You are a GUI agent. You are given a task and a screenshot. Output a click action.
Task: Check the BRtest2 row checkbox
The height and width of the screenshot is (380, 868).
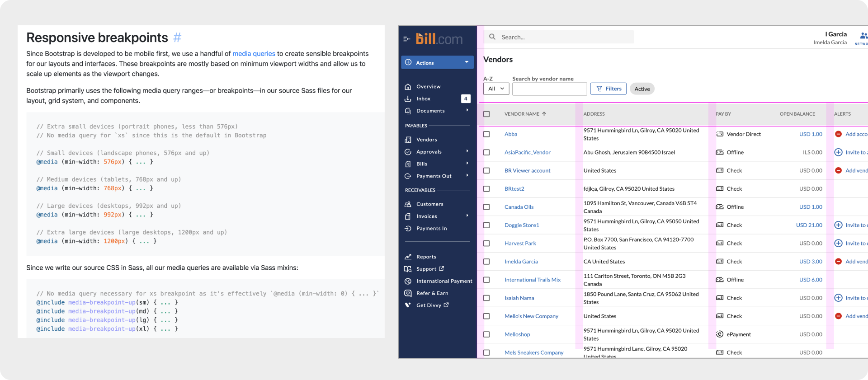click(x=486, y=189)
